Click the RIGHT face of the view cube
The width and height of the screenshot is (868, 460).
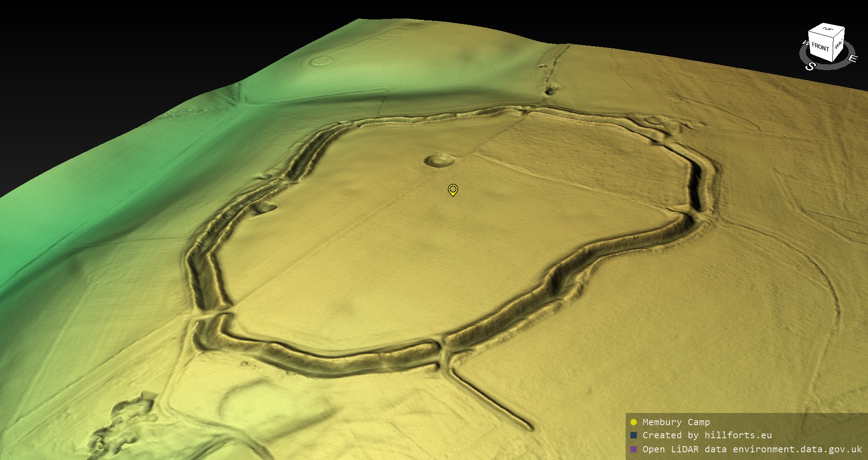pyautogui.click(x=839, y=45)
